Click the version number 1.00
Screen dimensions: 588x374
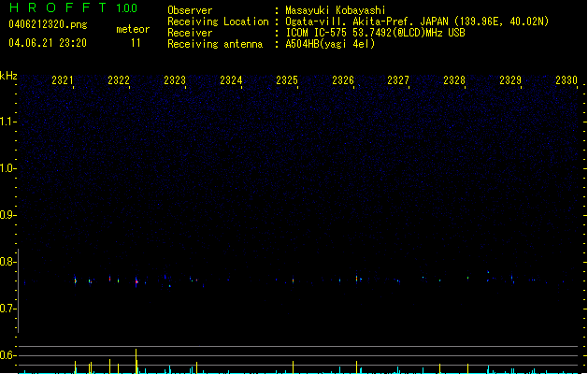126,8
